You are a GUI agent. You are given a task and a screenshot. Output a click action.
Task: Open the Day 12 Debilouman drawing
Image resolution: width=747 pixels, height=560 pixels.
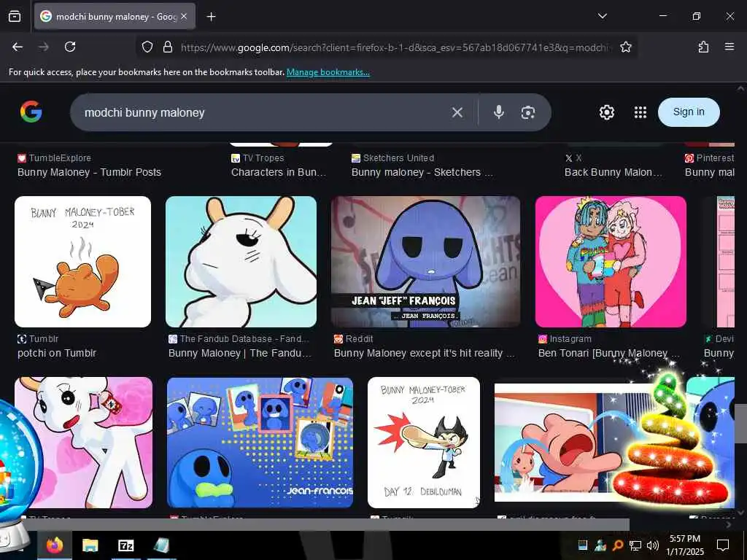click(x=424, y=443)
